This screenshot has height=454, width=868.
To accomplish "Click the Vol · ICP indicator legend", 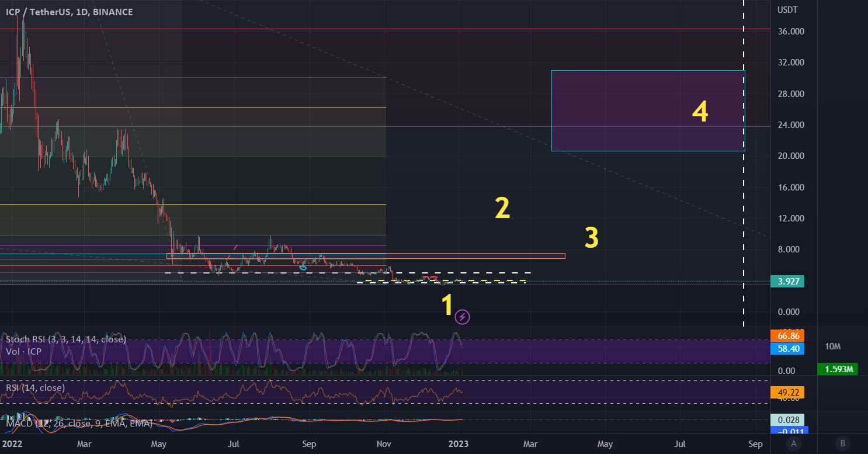I will 24,351.
